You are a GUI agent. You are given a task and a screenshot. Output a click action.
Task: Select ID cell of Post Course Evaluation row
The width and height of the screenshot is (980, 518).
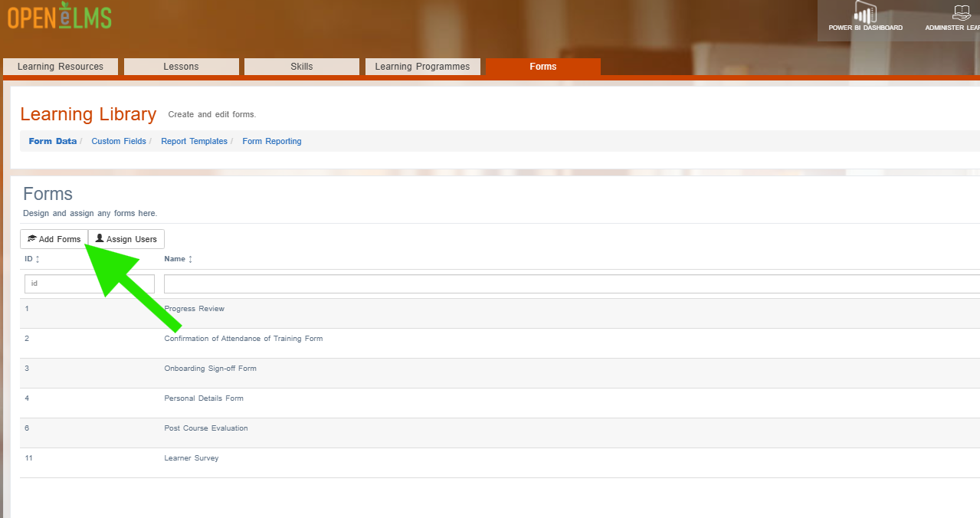27,428
